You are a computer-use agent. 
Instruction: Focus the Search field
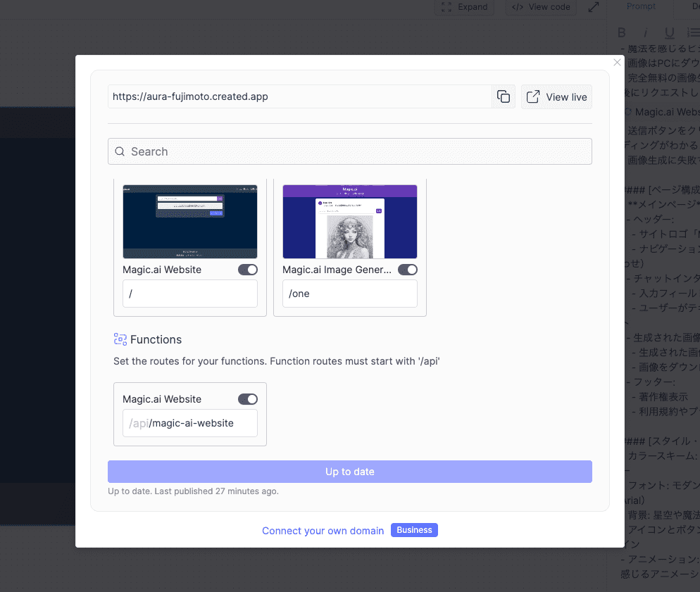coord(349,151)
